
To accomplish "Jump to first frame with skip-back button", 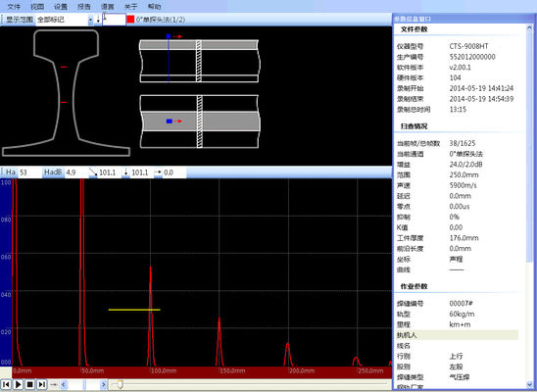I will pos(6,384).
